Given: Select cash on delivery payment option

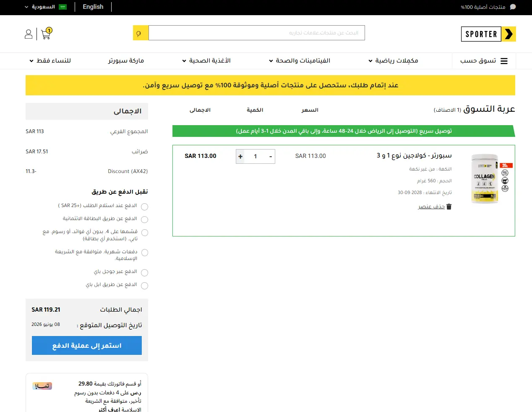Looking at the screenshot, I should [145, 207].
